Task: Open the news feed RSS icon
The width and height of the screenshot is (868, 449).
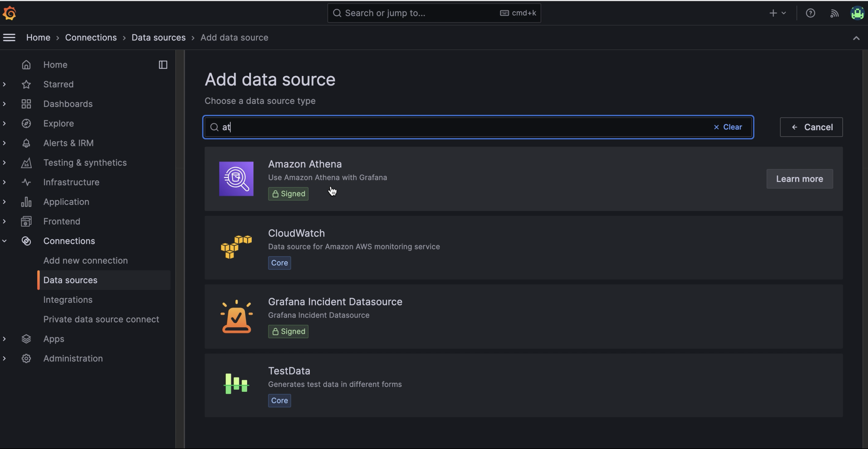Action: pyautogui.click(x=834, y=13)
